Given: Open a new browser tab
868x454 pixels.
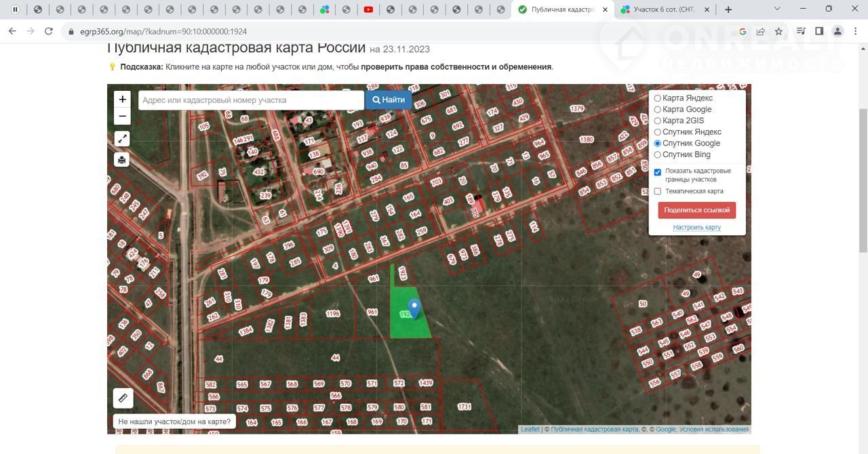Looking at the screenshot, I should coord(728,9).
